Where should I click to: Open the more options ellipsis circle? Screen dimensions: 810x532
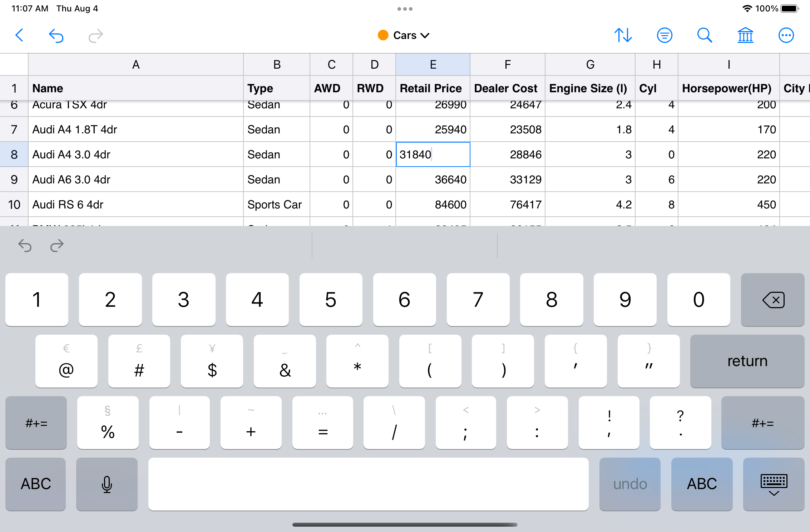[786, 35]
